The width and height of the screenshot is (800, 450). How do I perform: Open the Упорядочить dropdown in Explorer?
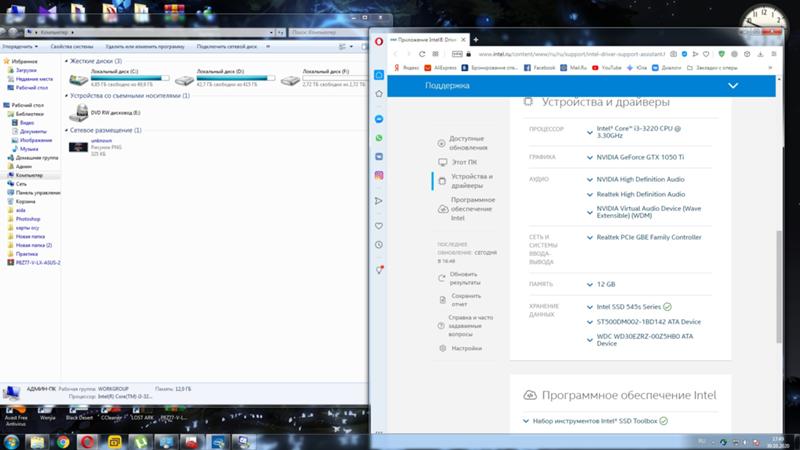[20, 46]
